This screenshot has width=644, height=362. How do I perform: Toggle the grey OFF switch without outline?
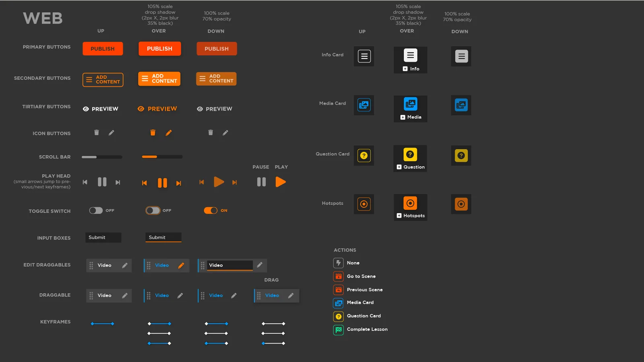pyautogui.click(x=96, y=210)
